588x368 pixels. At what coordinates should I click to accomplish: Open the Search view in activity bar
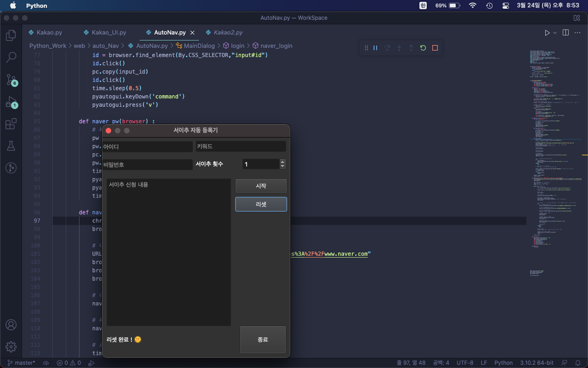pos(11,57)
